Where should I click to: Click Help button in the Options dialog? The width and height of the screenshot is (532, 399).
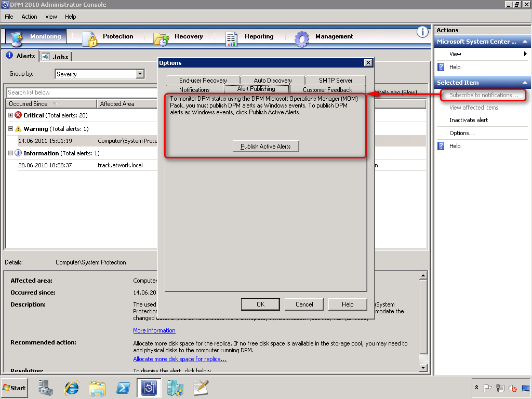(x=348, y=304)
